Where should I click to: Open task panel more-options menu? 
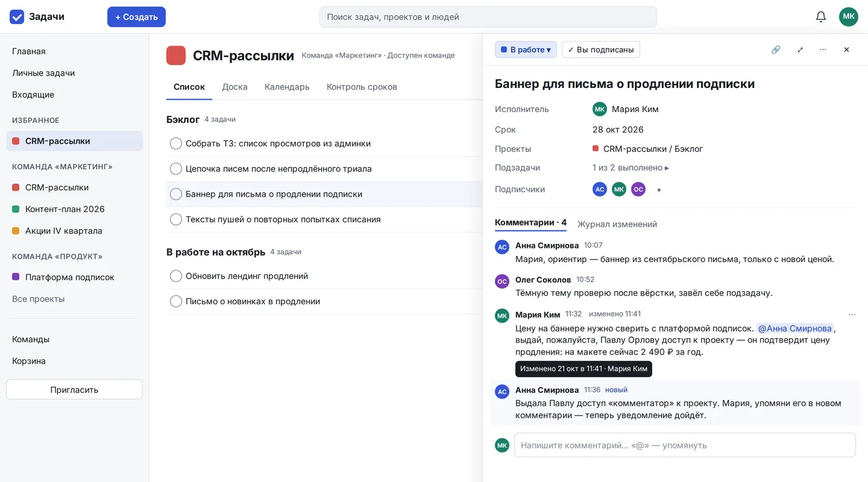(823, 50)
